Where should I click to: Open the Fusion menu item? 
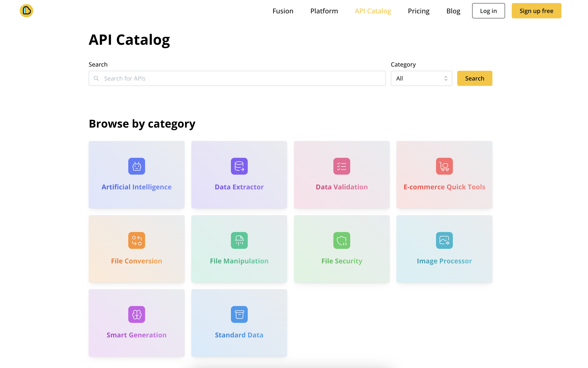283,11
